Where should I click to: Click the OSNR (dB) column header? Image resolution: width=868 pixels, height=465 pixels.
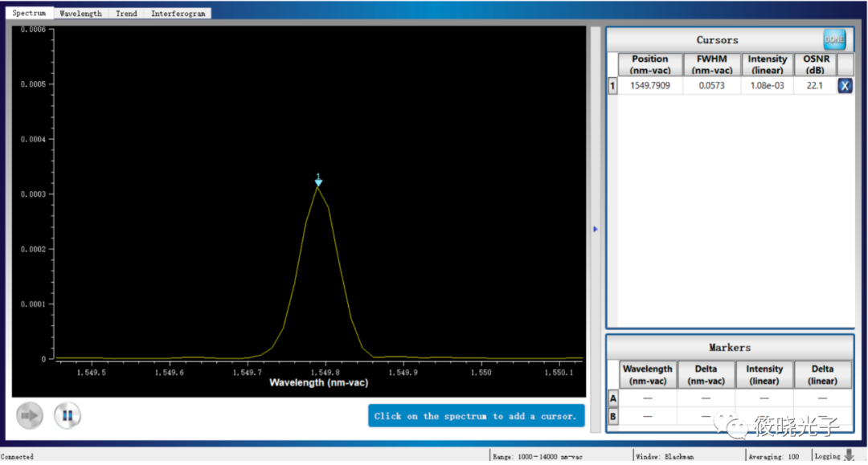point(815,64)
